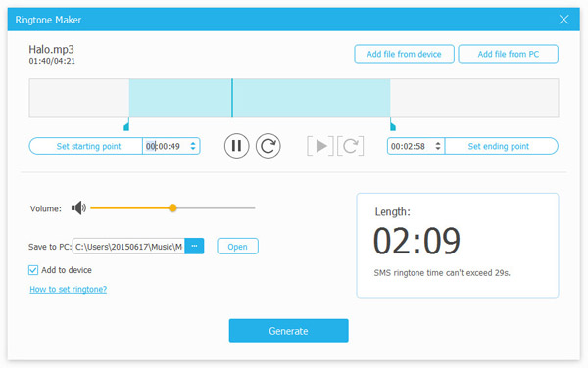Play the selected ringtone segment

tap(320, 146)
